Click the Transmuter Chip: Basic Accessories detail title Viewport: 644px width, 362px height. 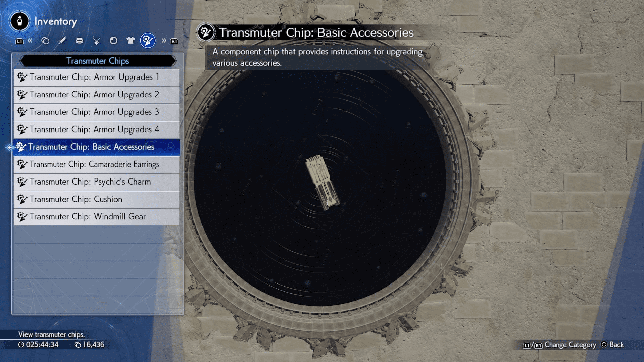(x=316, y=33)
